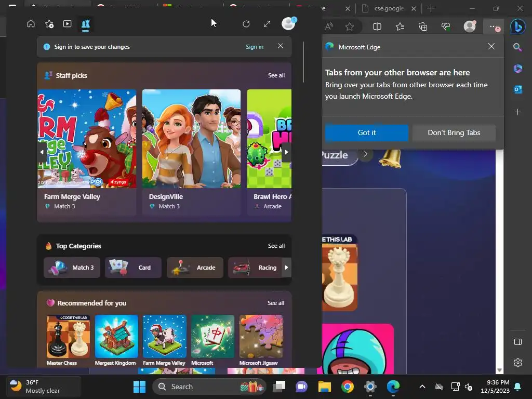Image resolution: width=532 pixels, height=399 pixels.
Task: Expand Games panel to full page
Action: [x=267, y=24]
